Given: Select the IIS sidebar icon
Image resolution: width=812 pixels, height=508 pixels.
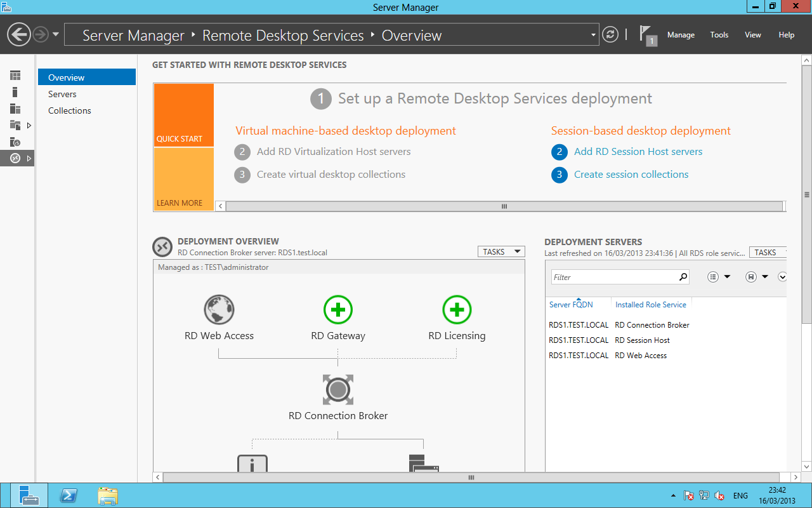Looking at the screenshot, I should coord(15,142).
